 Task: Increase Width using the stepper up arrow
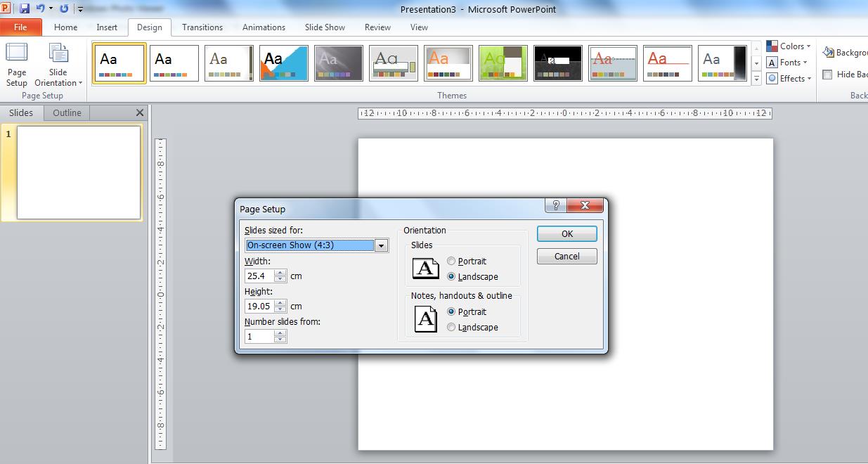click(280, 273)
